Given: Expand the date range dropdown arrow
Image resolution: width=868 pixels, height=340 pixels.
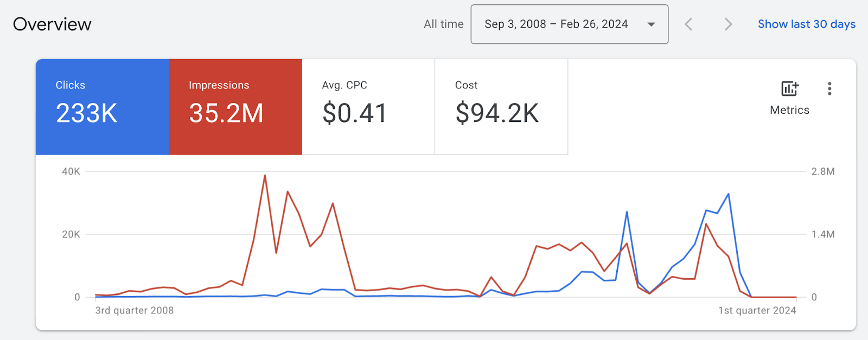Looking at the screenshot, I should pos(651,24).
